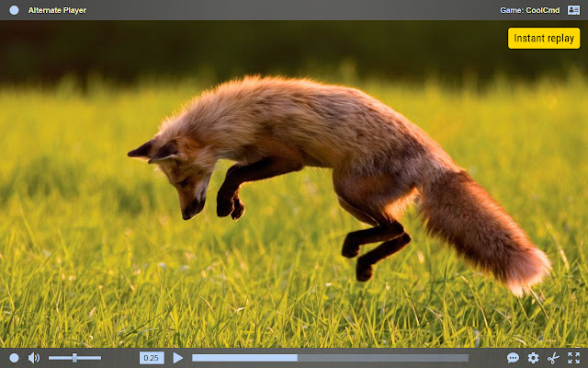Screen dimensions: 588x368
Task: Open the chat speech bubble icon
Action: [x=513, y=358]
